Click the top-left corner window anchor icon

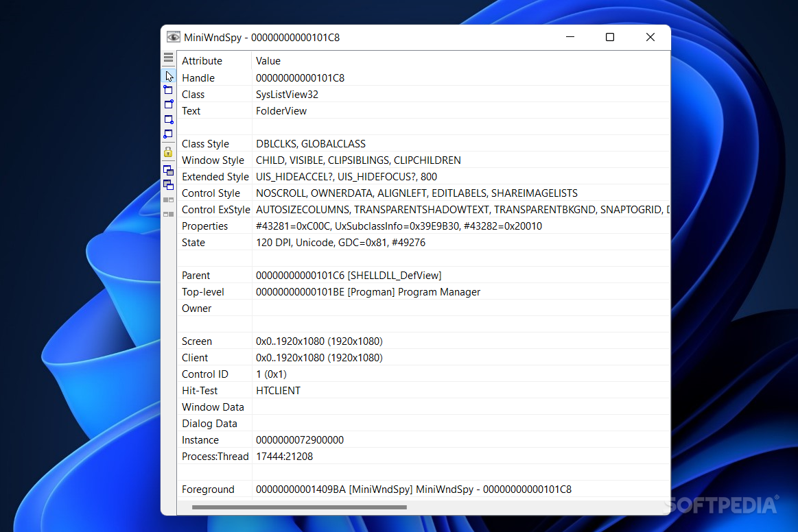(169, 90)
